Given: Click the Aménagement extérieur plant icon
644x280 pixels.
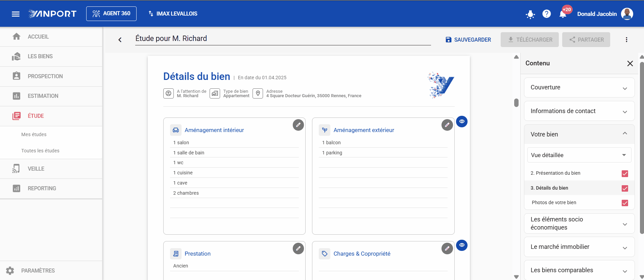Looking at the screenshot, I should pyautogui.click(x=325, y=130).
